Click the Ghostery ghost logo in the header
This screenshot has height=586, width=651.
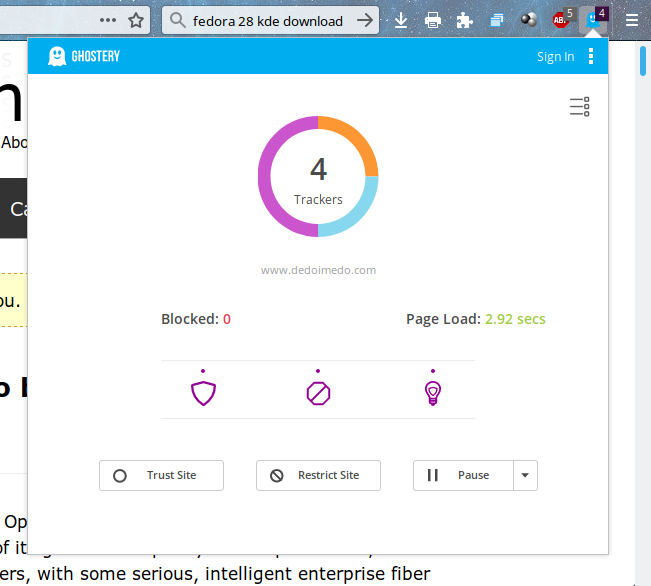tap(57, 56)
